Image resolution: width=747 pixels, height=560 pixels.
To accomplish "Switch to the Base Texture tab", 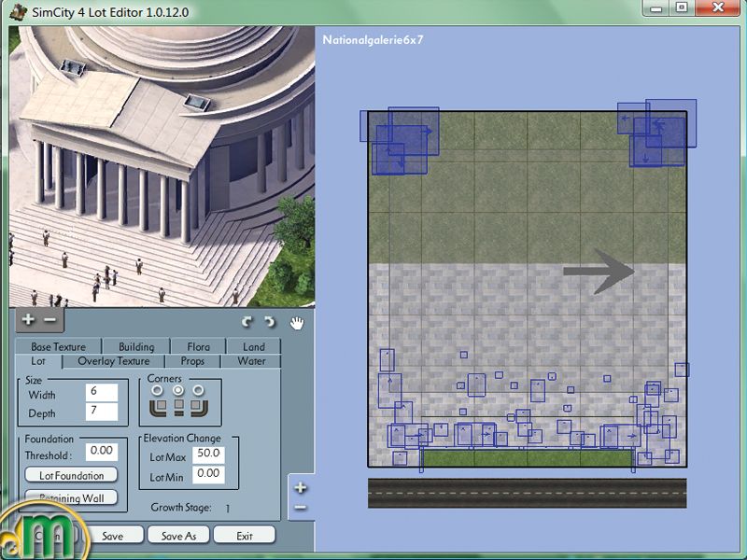I will coord(58,346).
